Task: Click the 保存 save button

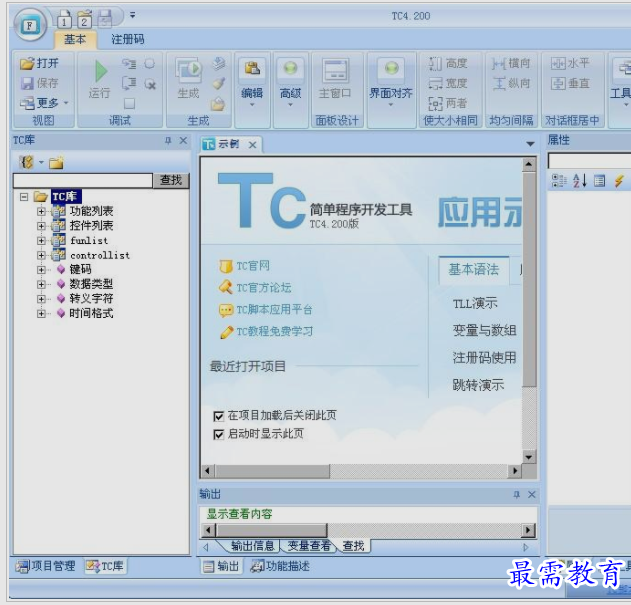Action: (39, 83)
